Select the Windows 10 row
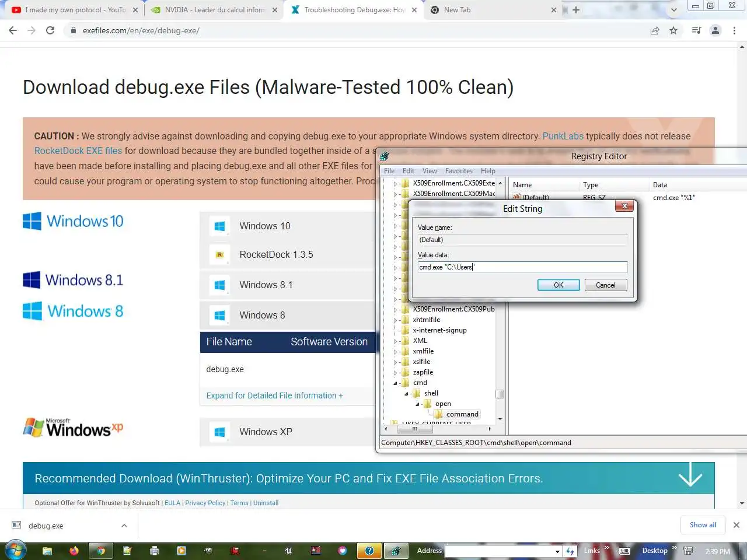The width and height of the screenshot is (747, 560). pyautogui.click(x=289, y=226)
